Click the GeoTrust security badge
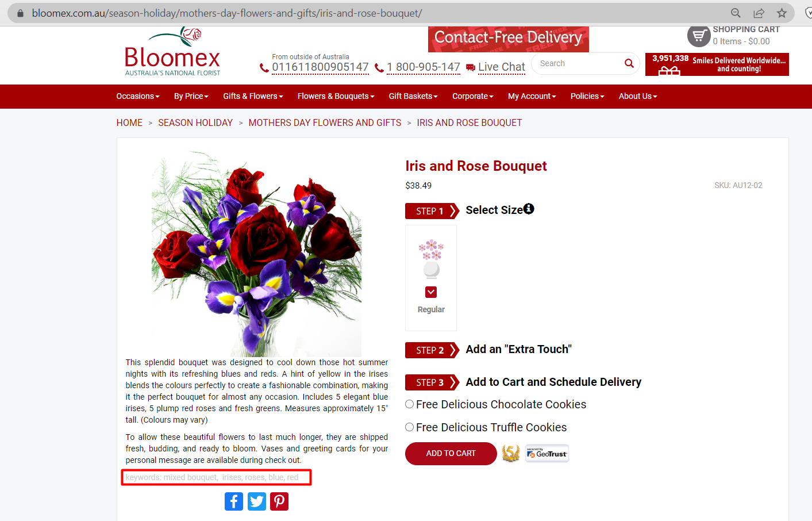The height and width of the screenshot is (521, 812). point(547,453)
